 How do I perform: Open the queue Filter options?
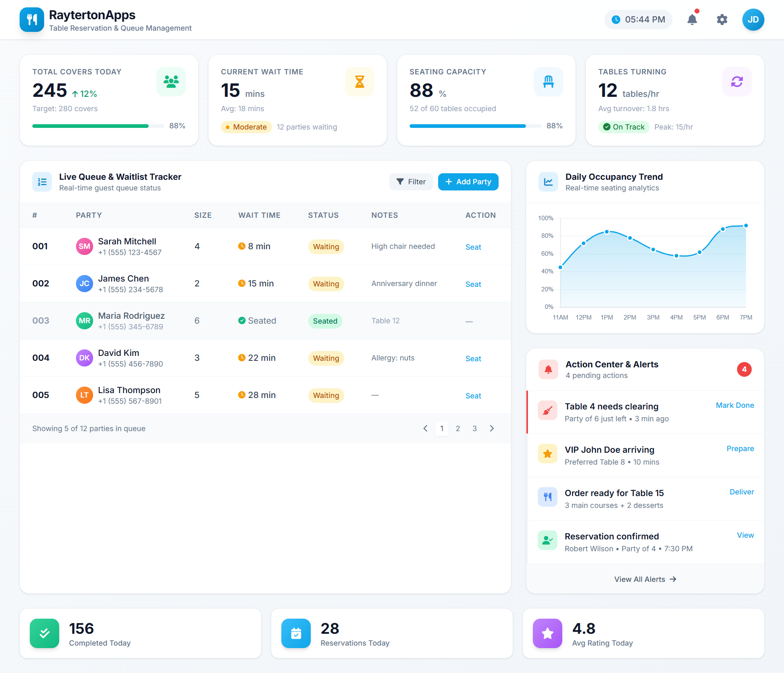coord(411,181)
